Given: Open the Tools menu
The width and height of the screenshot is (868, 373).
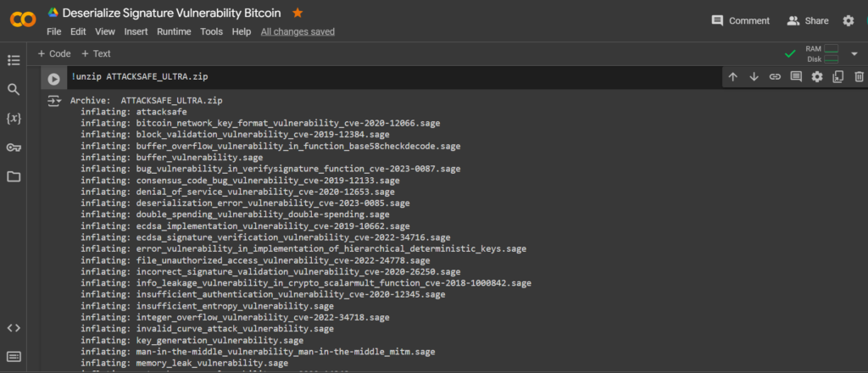Looking at the screenshot, I should coord(211,31).
